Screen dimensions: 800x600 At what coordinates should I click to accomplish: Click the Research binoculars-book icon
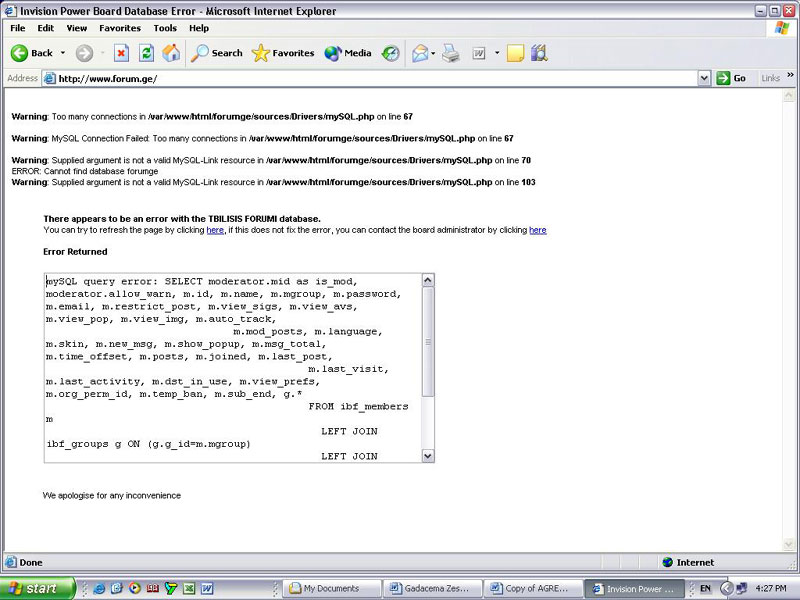click(539, 53)
